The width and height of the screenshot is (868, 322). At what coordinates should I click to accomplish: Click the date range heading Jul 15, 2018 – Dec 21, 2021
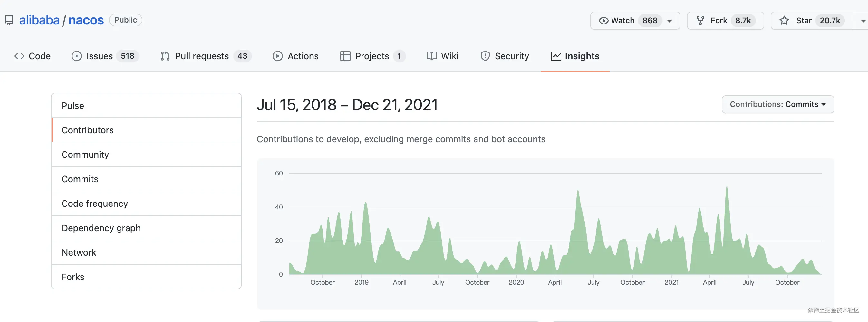347,105
